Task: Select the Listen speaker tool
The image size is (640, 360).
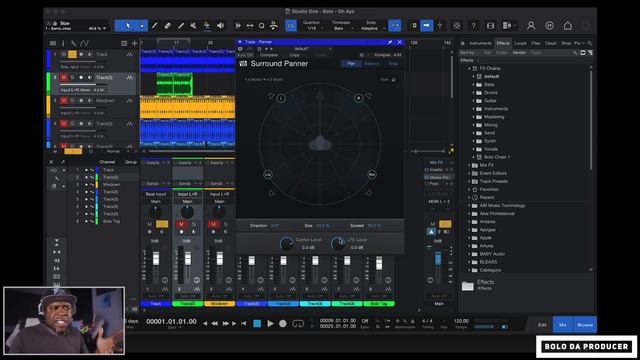Action: [221, 26]
